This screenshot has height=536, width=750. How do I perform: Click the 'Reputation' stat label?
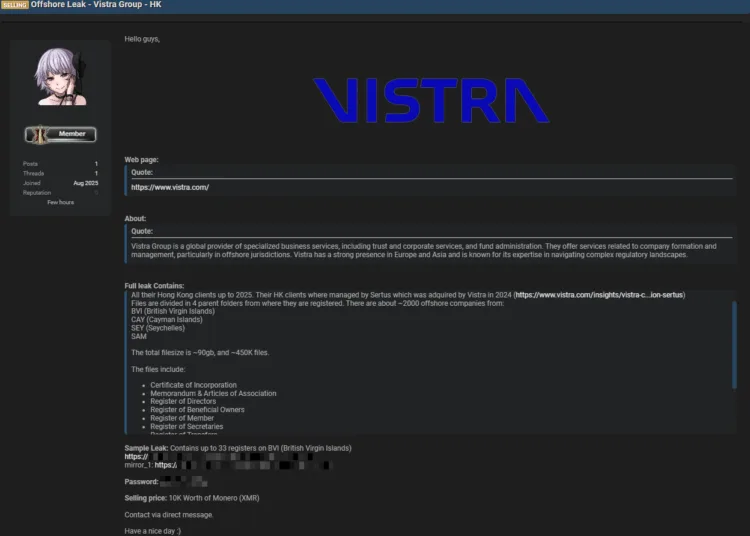point(37,193)
